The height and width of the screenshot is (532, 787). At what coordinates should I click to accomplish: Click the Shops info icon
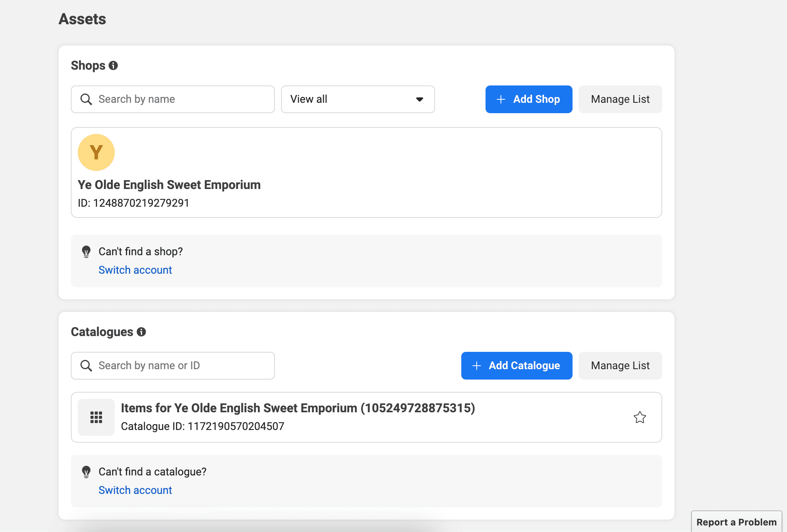pyautogui.click(x=113, y=65)
